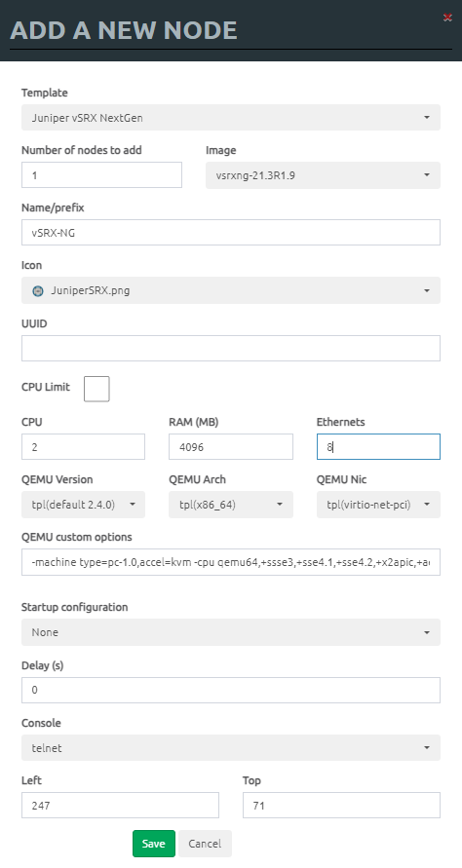Screen dimensions: 462x868
Task: Click the QEMU custom options field
Action: [231, 562]
